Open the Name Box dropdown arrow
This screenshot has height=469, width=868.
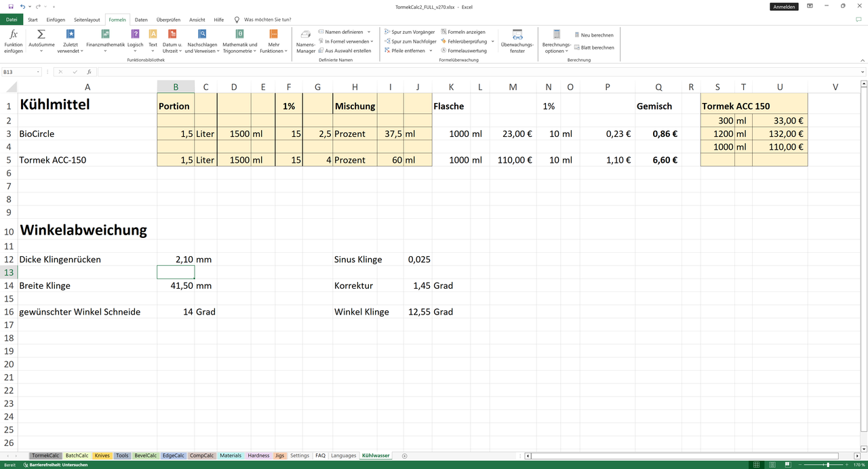click(x=38, y=72)
